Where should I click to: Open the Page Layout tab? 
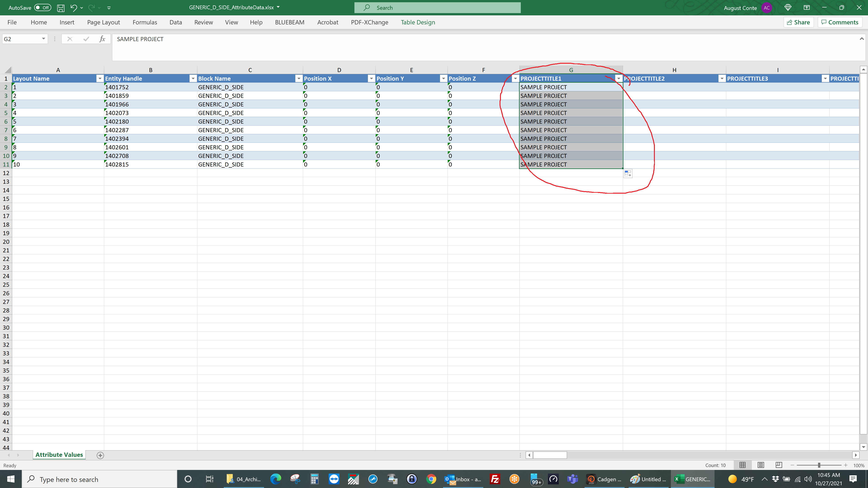click(x=104, y=22)
